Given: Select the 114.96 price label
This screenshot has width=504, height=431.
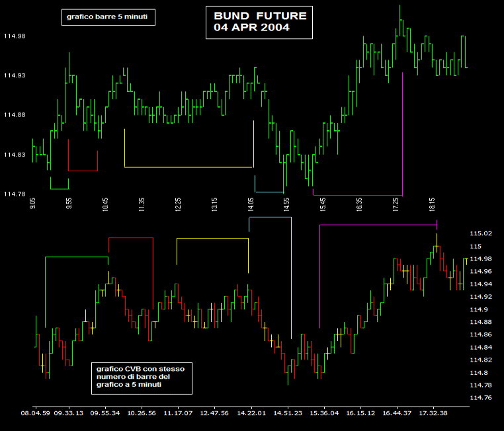Looking at the screenshot, I should pyautogui.click(x=481, y=272).
